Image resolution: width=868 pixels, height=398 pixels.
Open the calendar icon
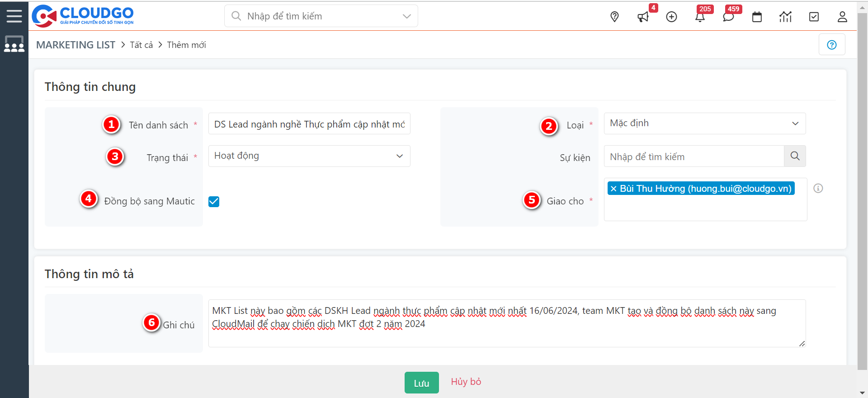click(757, 17)
